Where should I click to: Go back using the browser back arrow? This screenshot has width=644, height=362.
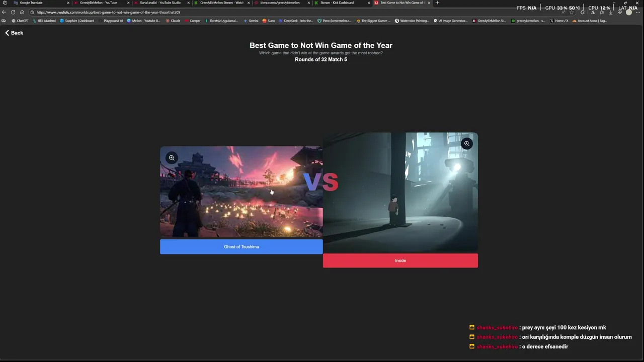[x=4, y=12]
